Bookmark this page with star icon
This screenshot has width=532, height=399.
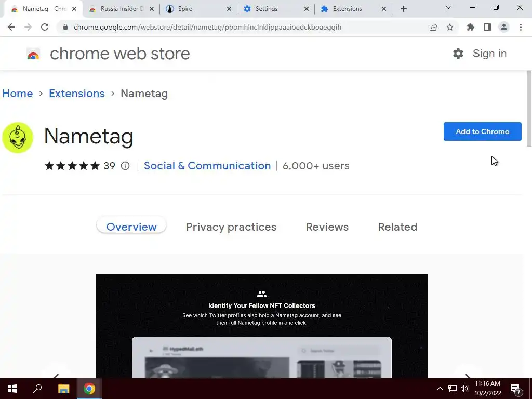coord(450,27)
